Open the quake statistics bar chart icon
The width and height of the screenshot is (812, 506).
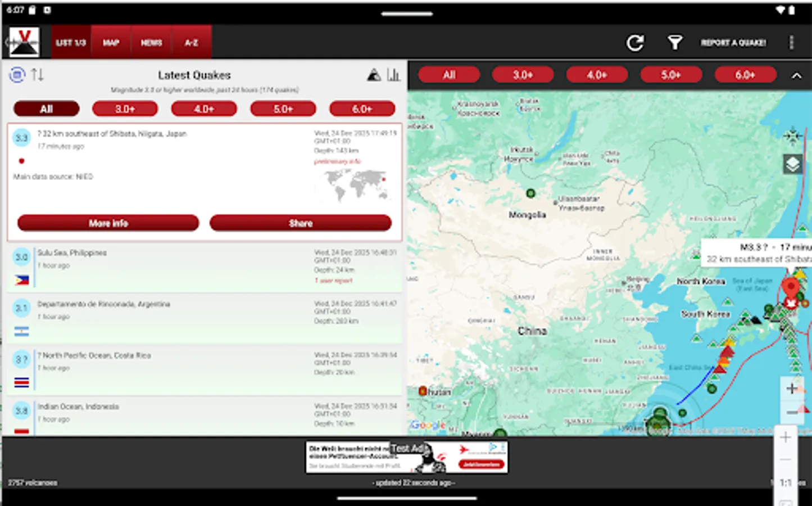pos(394,74)
